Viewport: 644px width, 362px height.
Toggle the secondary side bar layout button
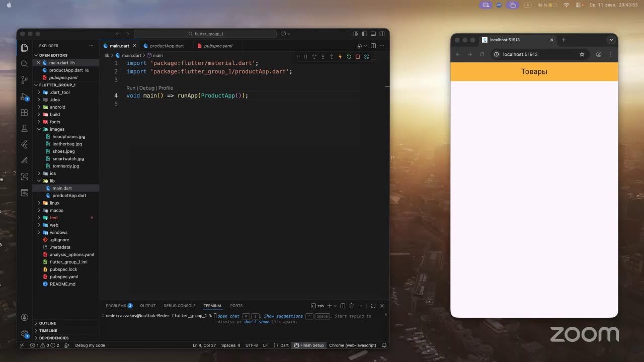click(382, 34)
